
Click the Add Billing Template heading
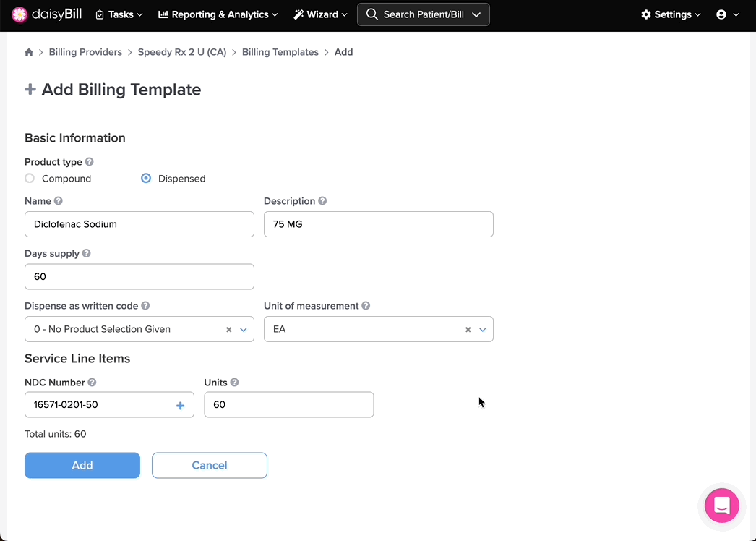coord(121,89)
